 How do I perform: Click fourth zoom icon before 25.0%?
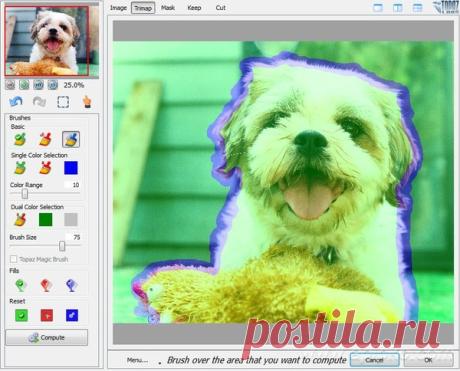pos(53,85)
